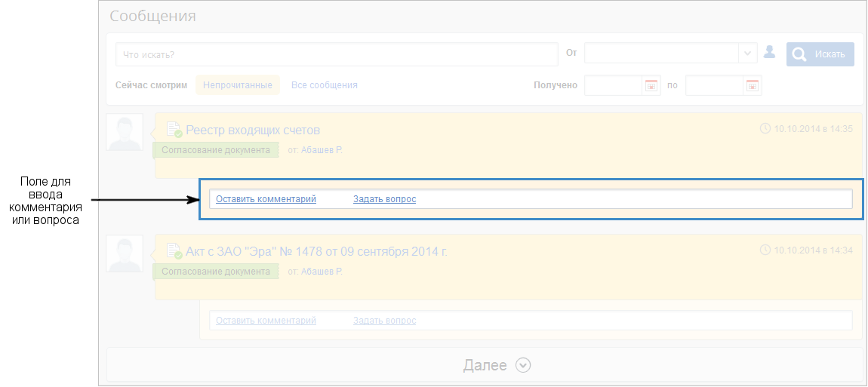Click the clock icon next to 10.10.2014 в 14:35

click(765, 129)
